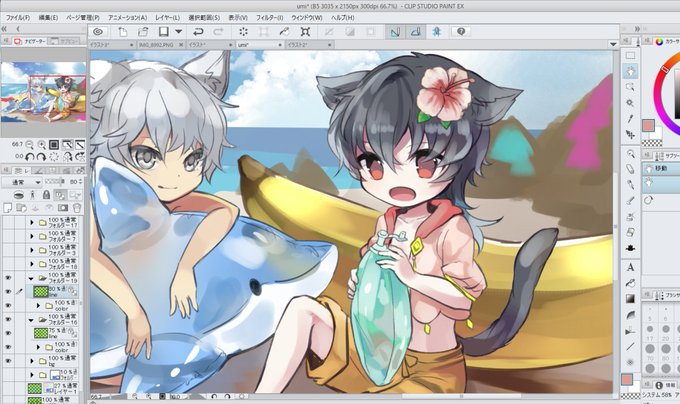Select the Eyedropper tool
The height and width of the screenshot is (404, 680).
630,118
